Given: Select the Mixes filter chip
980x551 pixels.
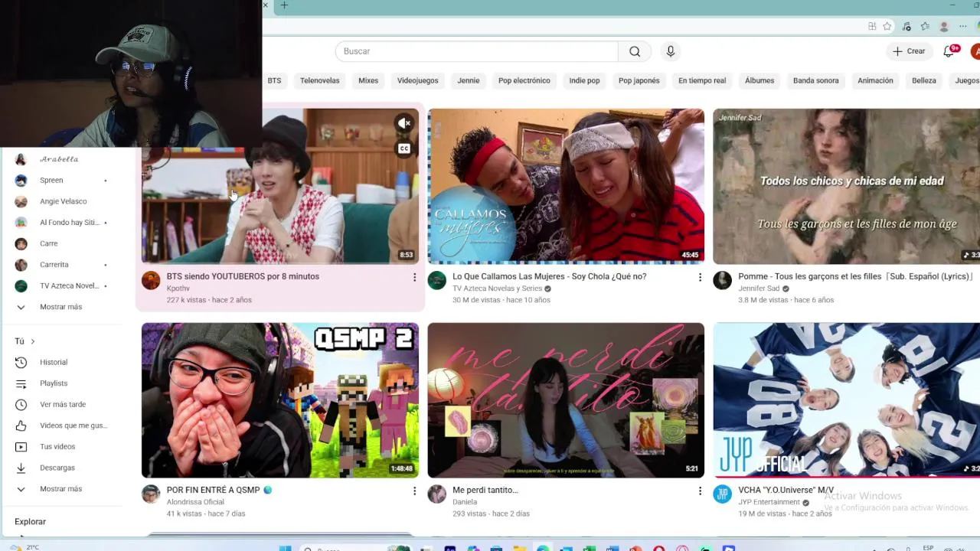Looking at the screenshot, I should point(368,80).
